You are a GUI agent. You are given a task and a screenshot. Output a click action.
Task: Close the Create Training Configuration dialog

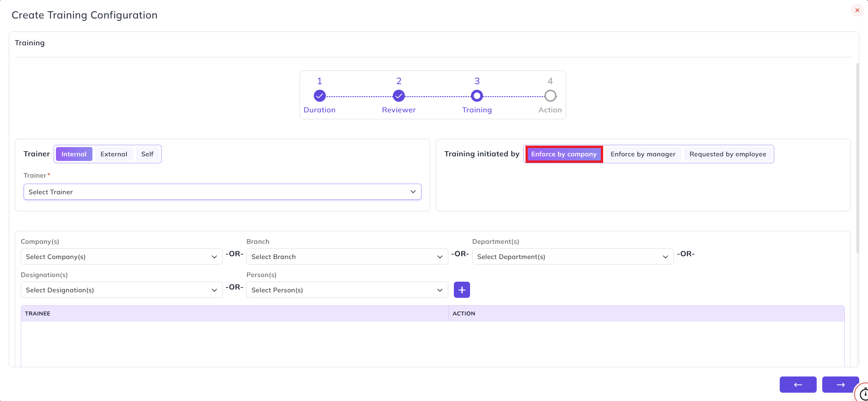pyautogui.click(x=857, y=10)
